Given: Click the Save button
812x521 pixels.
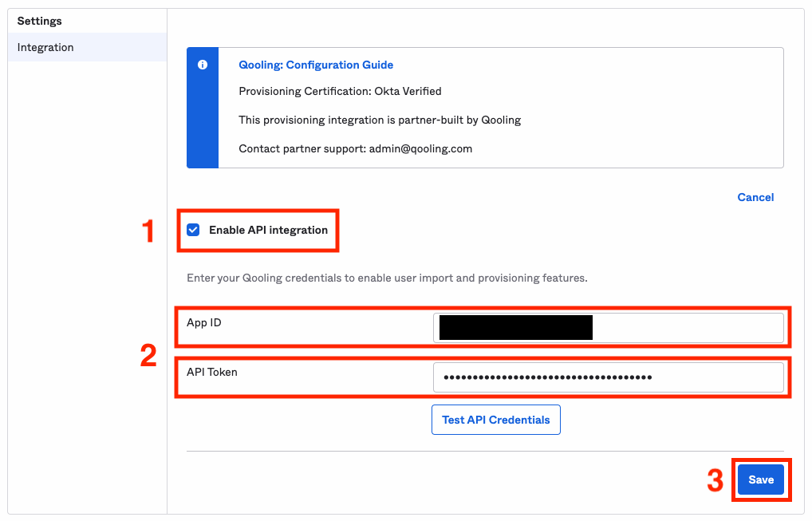Looking at the screenshot, I should [x=761, y=480].
